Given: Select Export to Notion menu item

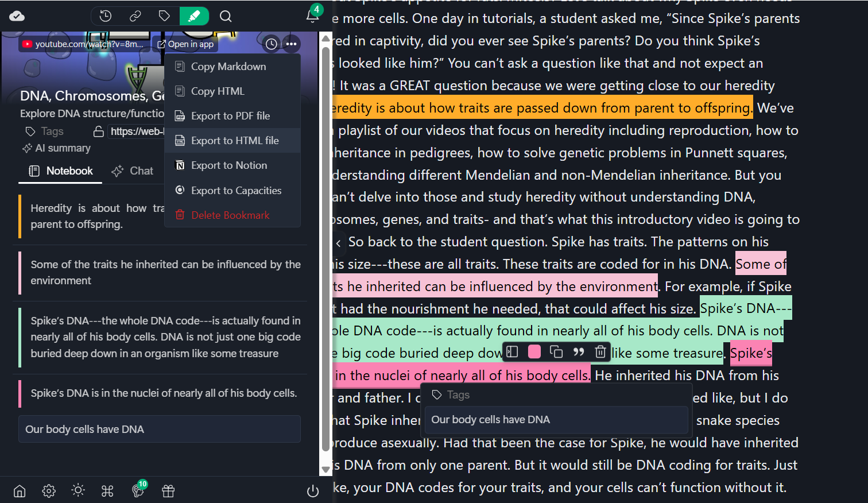Looking at the screenshot, I should (228, 165).
